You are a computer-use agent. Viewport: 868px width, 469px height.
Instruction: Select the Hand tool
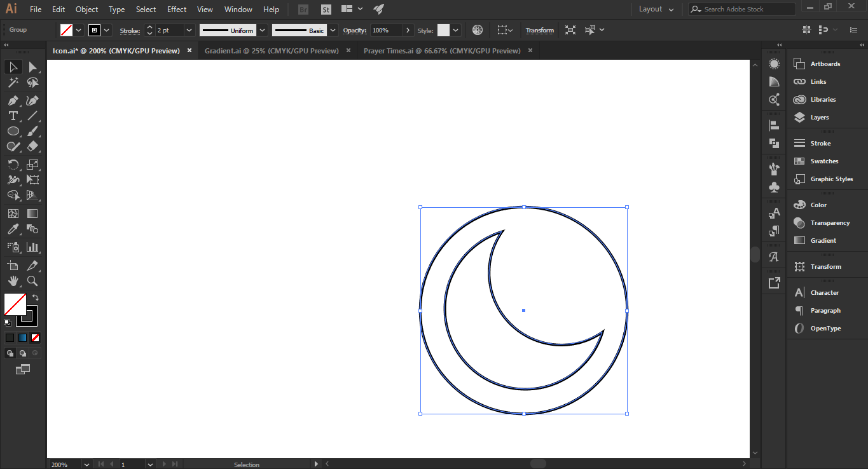point(13,281)
